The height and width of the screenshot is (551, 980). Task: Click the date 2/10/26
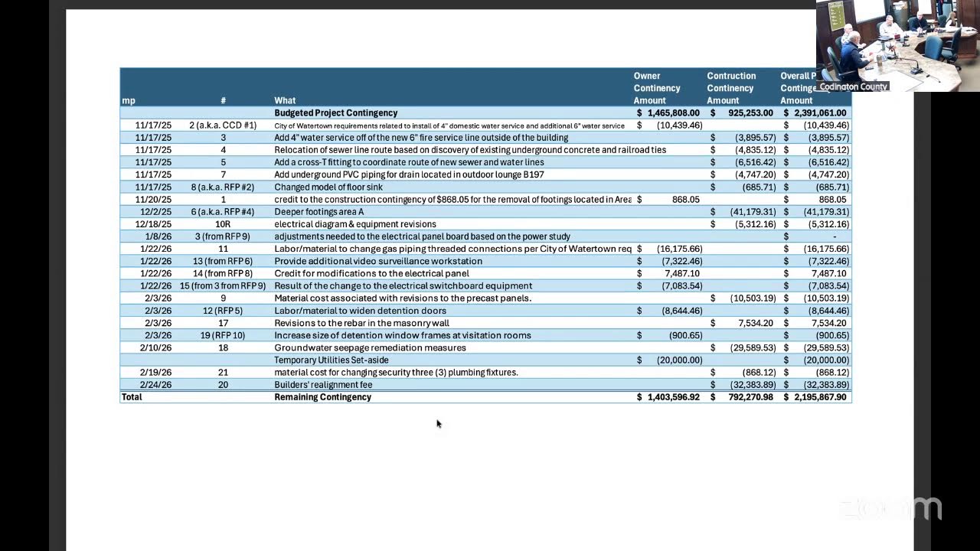coord(156,347)
